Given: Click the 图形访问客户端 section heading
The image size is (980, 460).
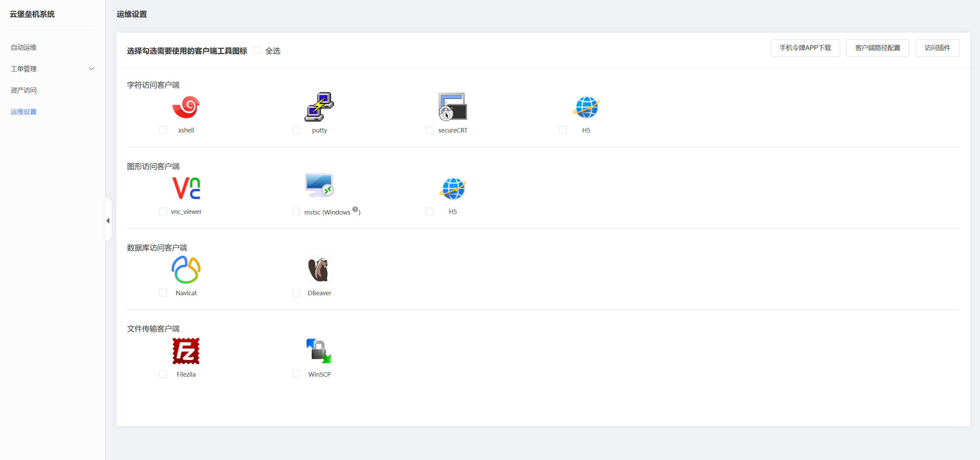Looking at the screenshot, I should [x=153, y=166].
